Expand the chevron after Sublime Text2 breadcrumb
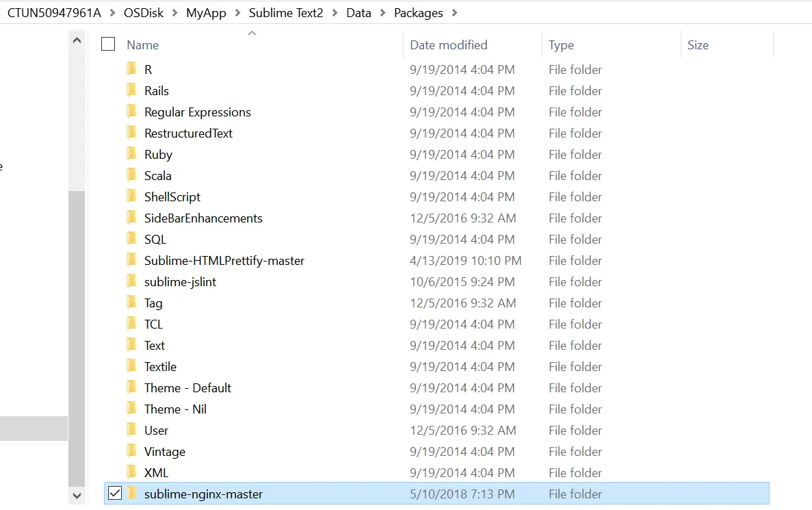The image size is (812, 510). click(335, 12)
